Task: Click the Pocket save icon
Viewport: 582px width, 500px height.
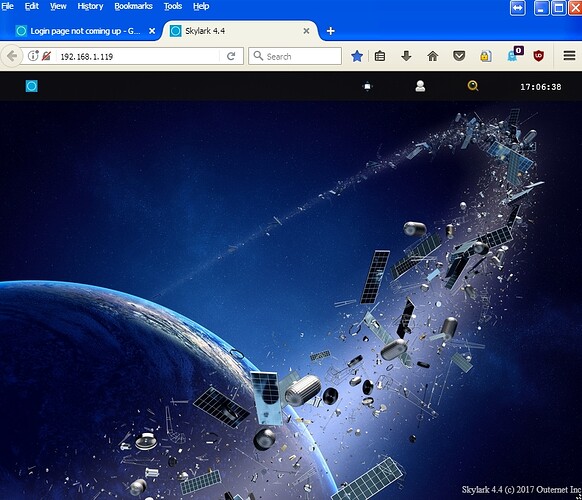Action: 459,56
